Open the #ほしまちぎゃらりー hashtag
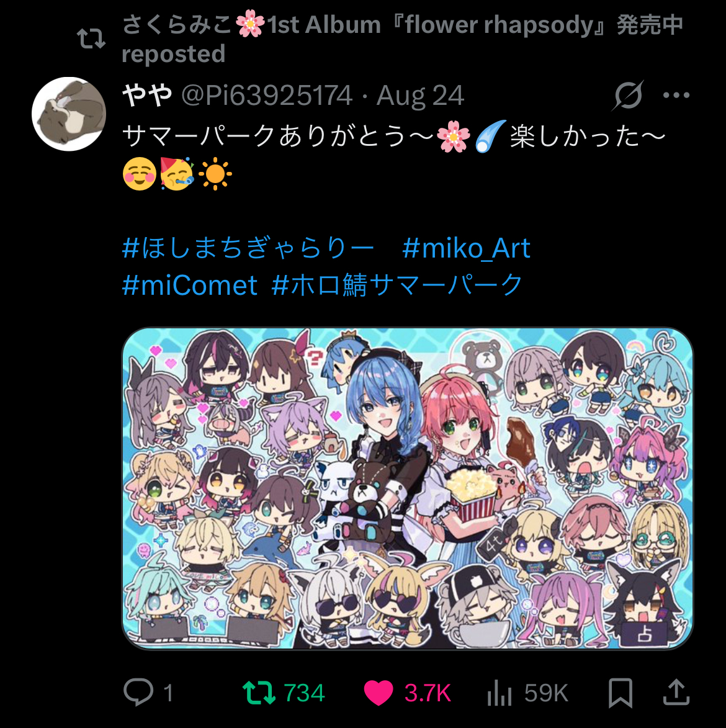The width and height of the screenshot is (726, 728). pos(248,247)
